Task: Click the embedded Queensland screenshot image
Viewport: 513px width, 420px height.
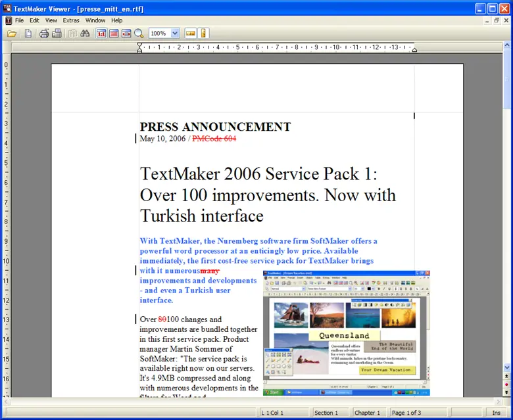Action: pos(347,333)
